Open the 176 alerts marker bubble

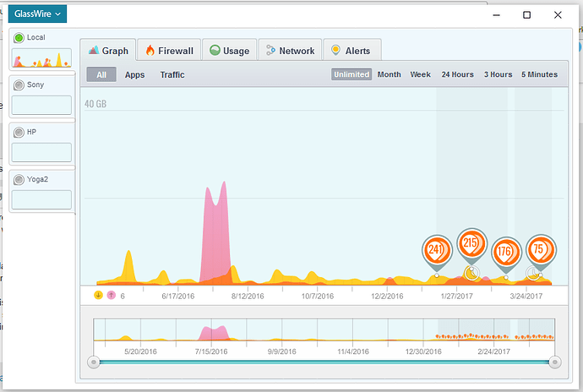click(x=506, y=251)
